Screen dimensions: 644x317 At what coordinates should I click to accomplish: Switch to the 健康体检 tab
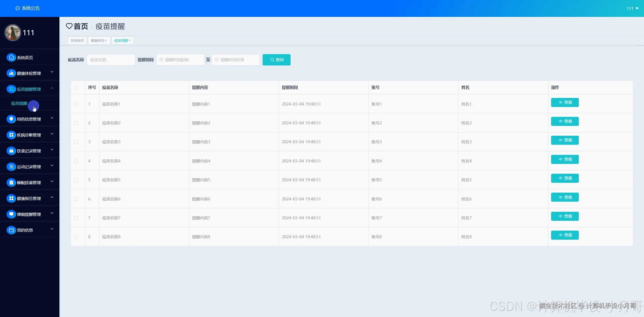97,41
